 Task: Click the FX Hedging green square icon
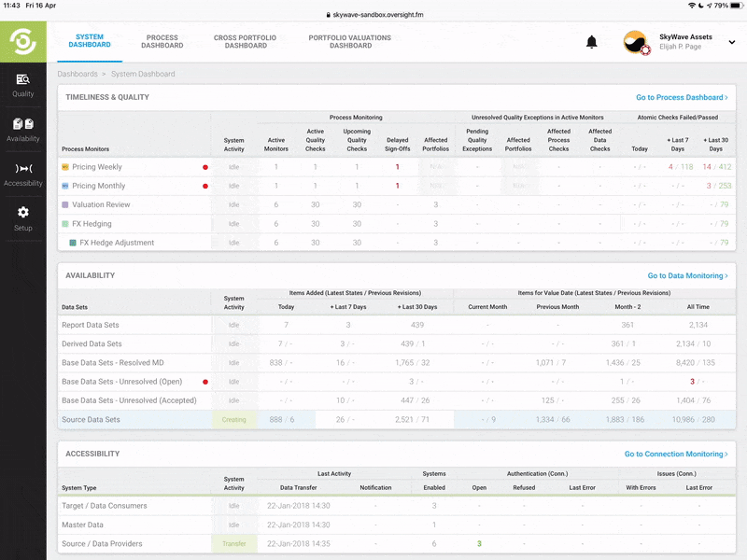click(x=65, y=224)
